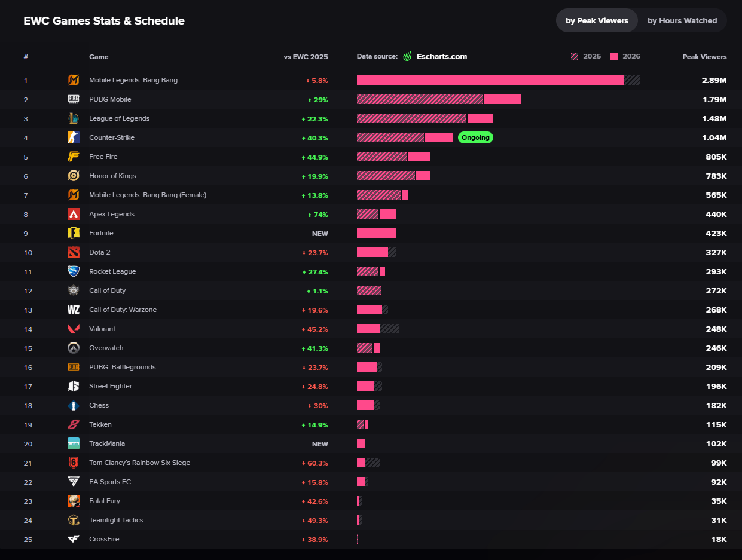Click the Rainbow Six Siege game icon

[x=74, y=463]
